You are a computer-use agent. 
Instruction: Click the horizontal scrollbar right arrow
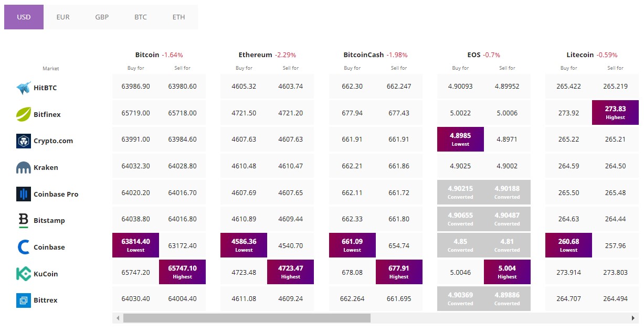point(634,318)
